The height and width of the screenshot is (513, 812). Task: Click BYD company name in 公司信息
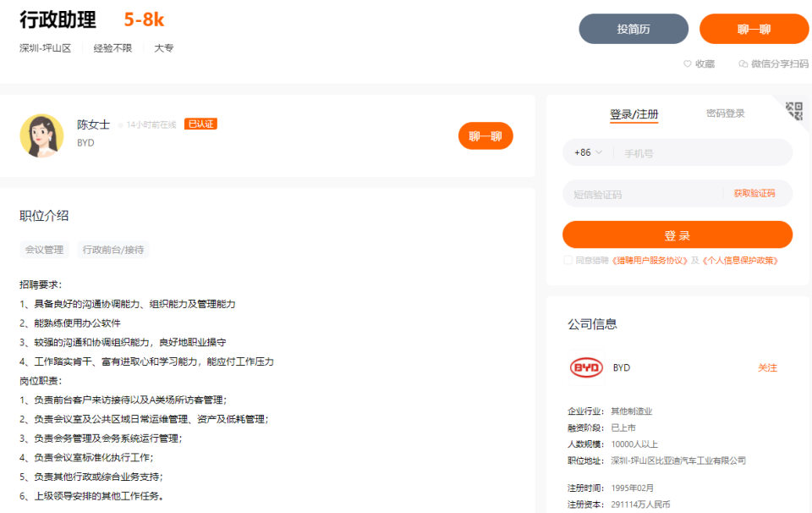(622, 367)
